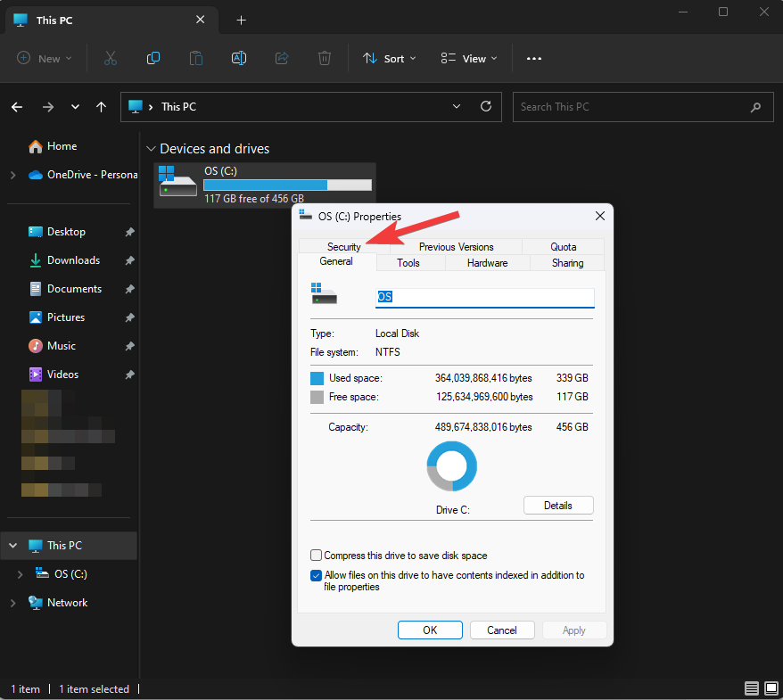783x700 pixels.
Task: Click the Details button
Action: [x=557, y=506]
